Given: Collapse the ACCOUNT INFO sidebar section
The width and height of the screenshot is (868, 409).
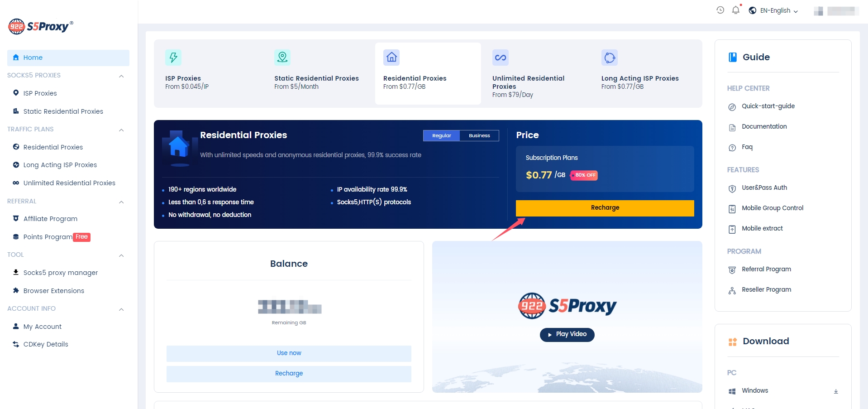Looking at the screenshot, I should click(121, 309).
